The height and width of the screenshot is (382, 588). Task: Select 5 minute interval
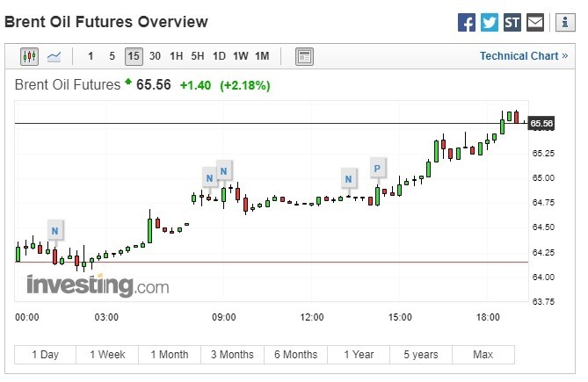click(112, 56)
